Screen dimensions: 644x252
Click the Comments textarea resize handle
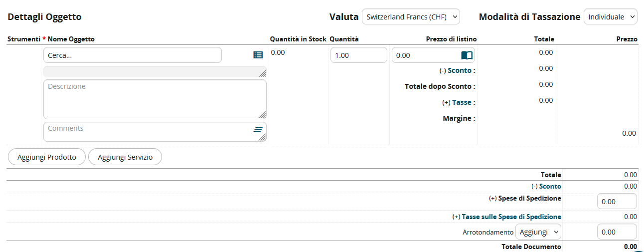[262, 137]
